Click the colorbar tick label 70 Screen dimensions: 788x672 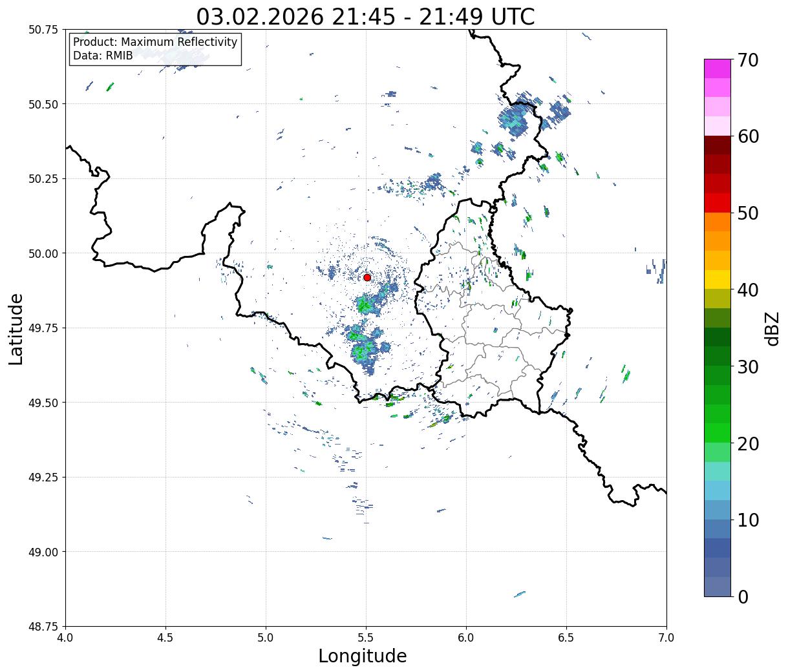pos(748,60)
